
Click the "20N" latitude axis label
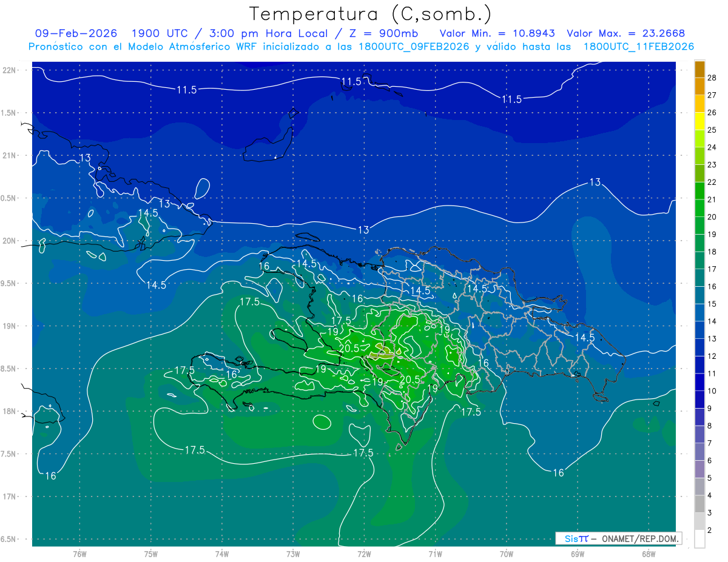point(10,241)
